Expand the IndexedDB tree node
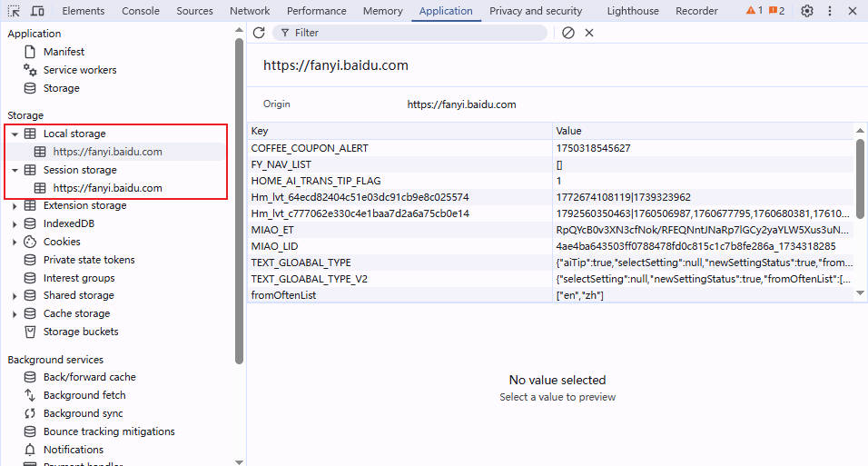868x466 pixels. pos(15,223)
